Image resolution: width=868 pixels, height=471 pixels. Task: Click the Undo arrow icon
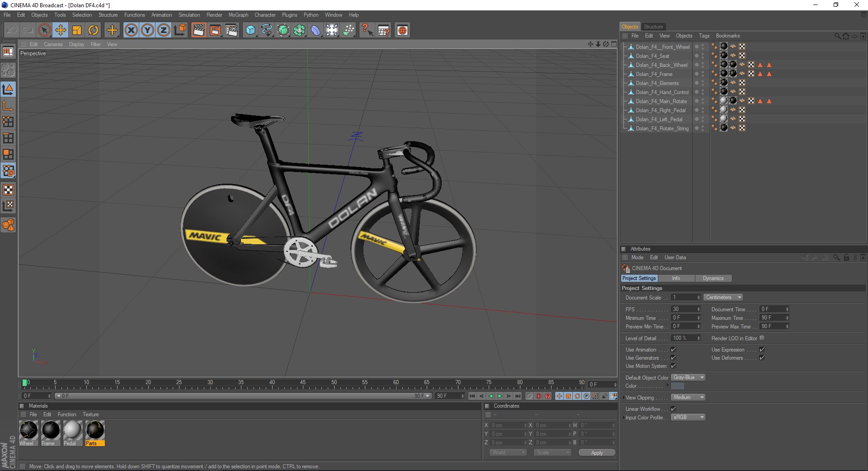(12, 30)
